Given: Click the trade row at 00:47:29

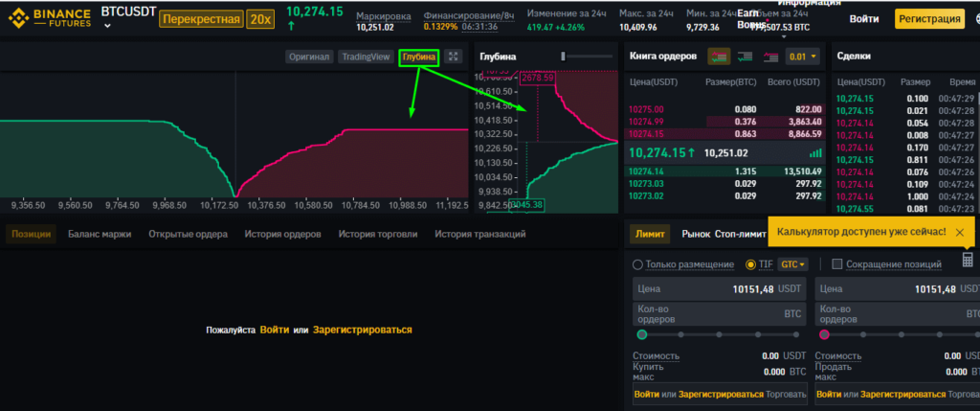Looking at the screenshot, I should point(905,99).
